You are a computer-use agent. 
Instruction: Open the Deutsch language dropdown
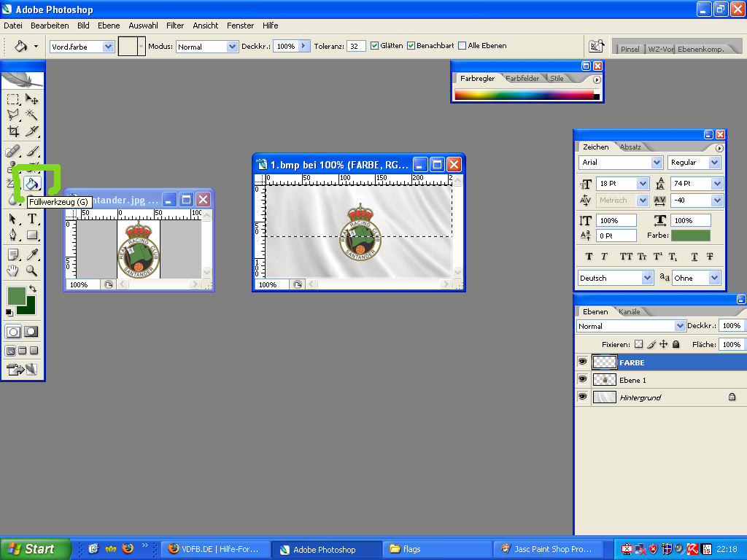(616, 278)
